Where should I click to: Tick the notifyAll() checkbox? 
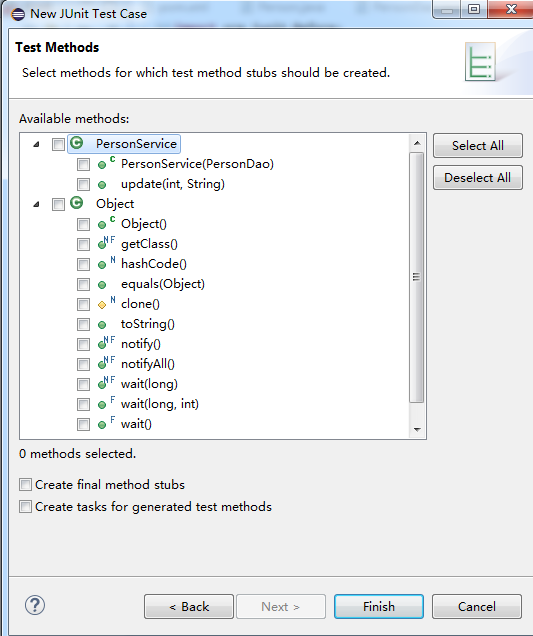(x=84, y=364)
